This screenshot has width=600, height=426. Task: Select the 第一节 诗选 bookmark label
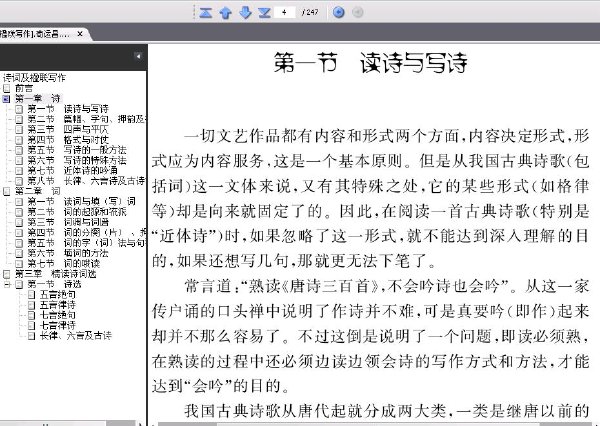coord(54,284)
